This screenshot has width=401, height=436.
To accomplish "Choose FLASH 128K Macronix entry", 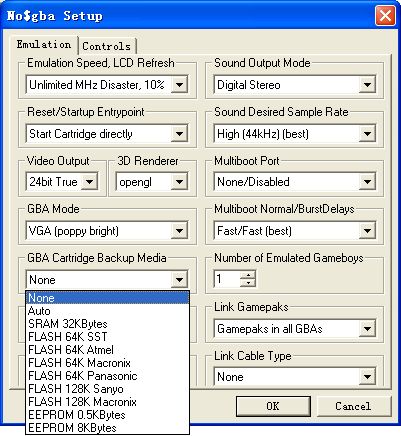I will (107, 402).
